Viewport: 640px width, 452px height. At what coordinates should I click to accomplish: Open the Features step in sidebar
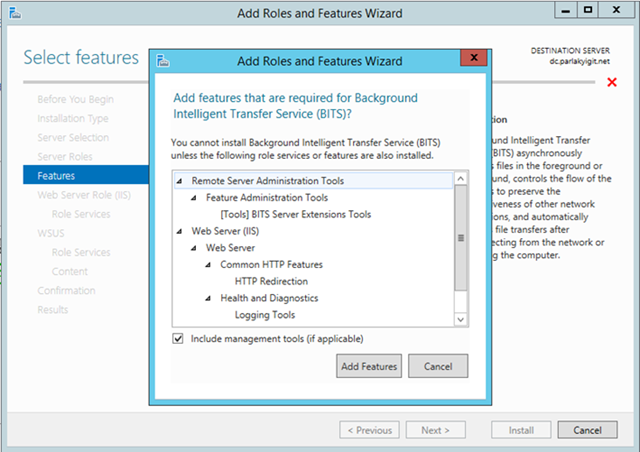(x=56, y=175)
